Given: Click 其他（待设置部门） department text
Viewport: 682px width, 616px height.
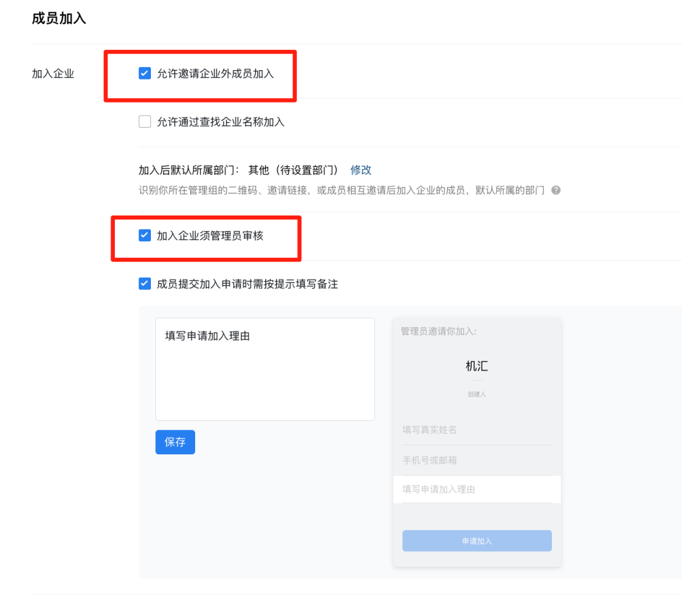Looking at the screenshot, I should coord(293,170).
